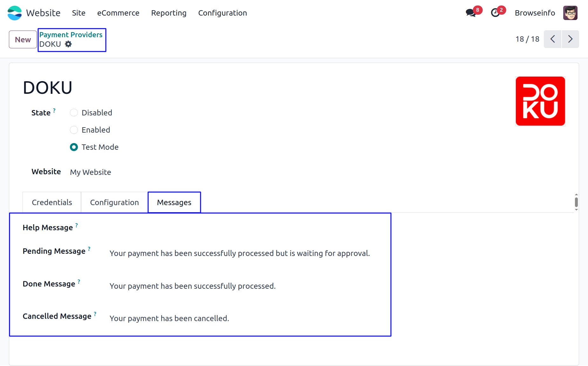Select the Test Mode radio button
This screenshot has width=588, height=366.
click(x=74, y=147)
